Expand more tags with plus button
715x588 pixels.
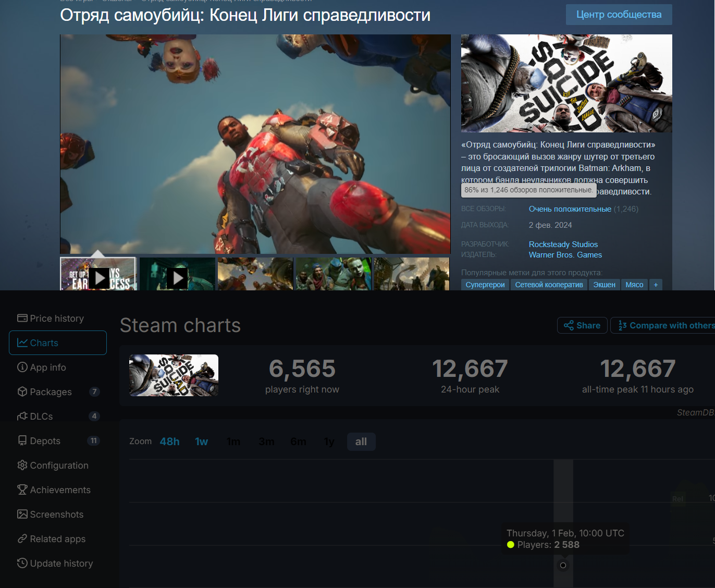[656, 285]
